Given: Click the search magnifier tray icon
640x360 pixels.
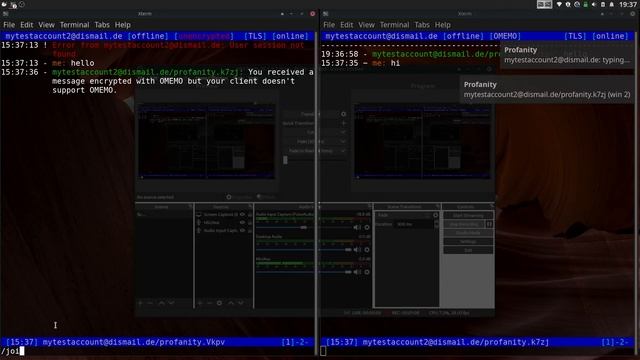Looking at the screenshot, I should pyautogui.click(x=568, y=4).
